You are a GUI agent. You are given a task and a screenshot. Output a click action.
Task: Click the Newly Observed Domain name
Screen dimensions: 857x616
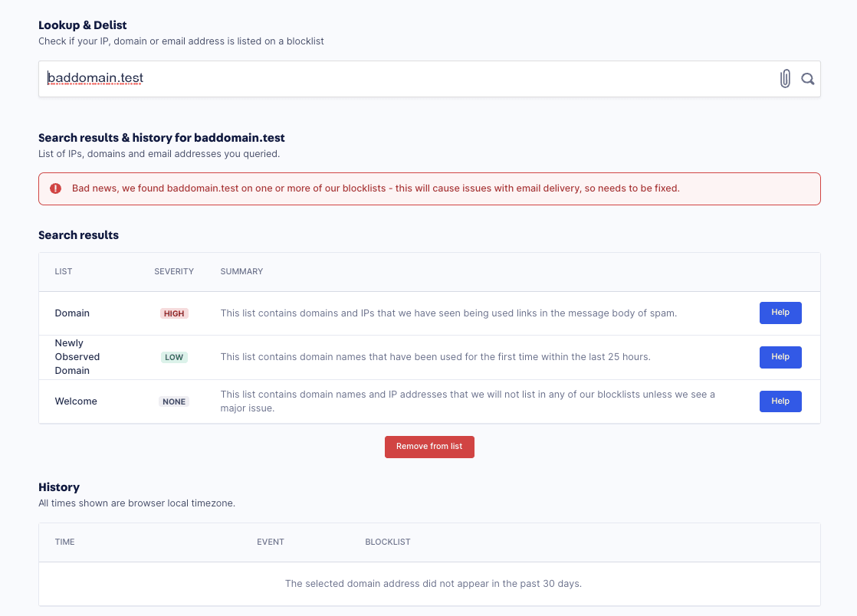(77, 356)
